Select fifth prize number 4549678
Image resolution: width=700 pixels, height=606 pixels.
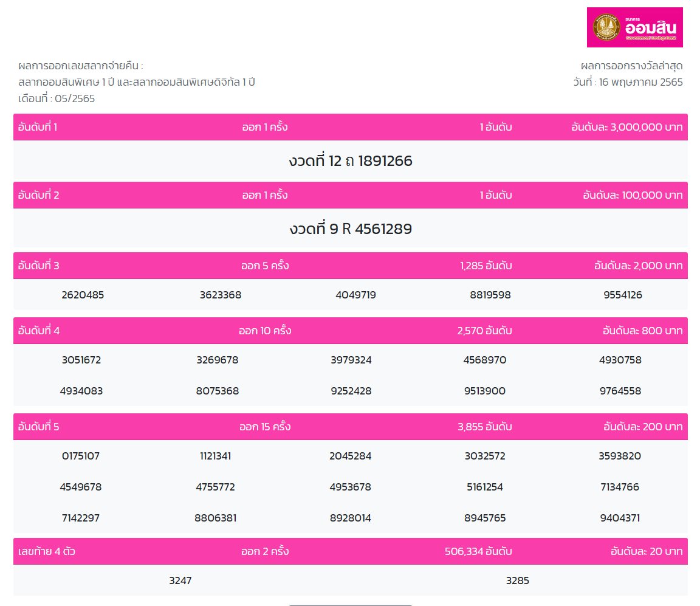pyautogui.click(x=81, y=487)
